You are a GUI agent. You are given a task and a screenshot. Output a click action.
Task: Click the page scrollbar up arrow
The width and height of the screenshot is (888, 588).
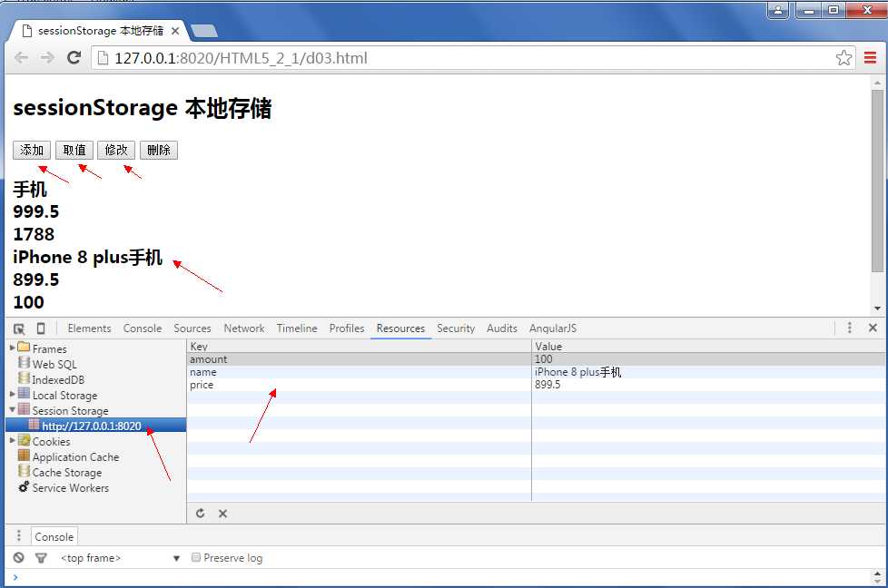(877, 83)
